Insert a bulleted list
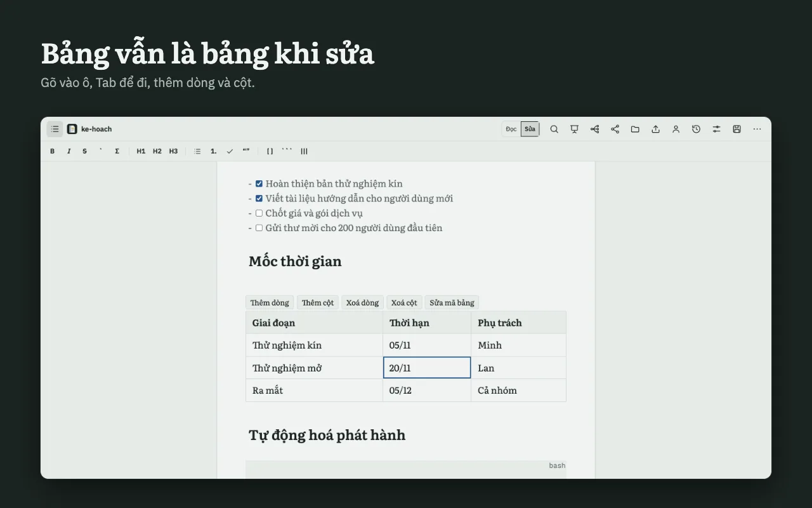The image size is (812, 508). click(197, 151)
